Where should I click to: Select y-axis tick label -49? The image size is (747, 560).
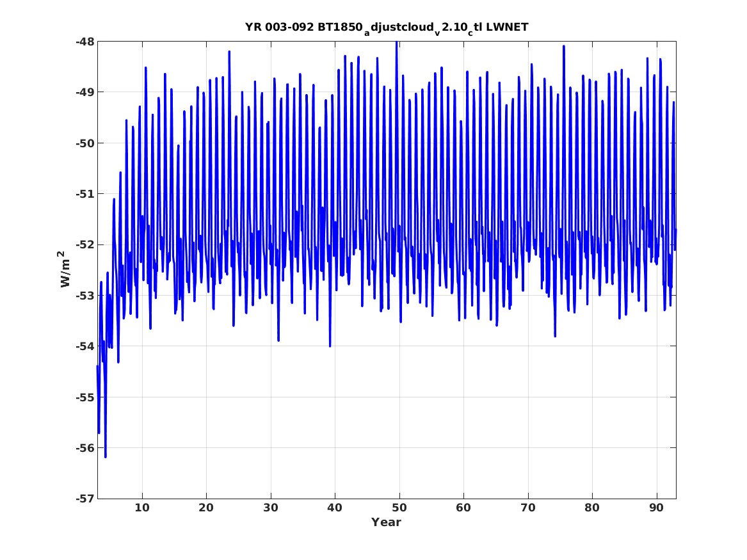tap(85, 92)
